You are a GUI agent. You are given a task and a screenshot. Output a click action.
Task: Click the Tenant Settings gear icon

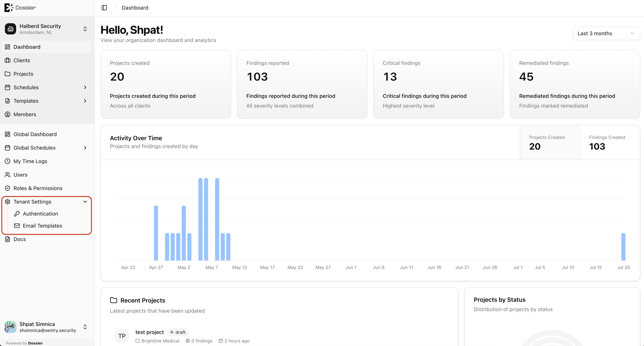point(8,202)
